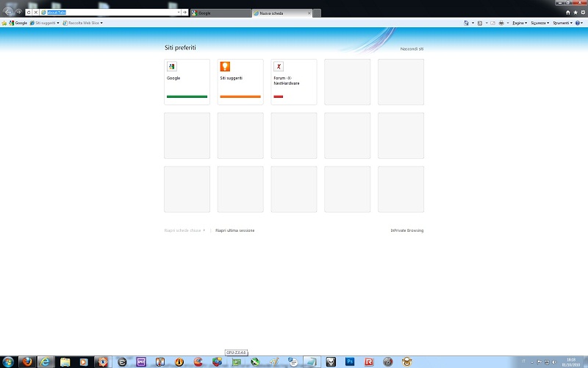
Task: Expand the Siti suggeriti favorites dropdown
Action: (x=58, y=23)
